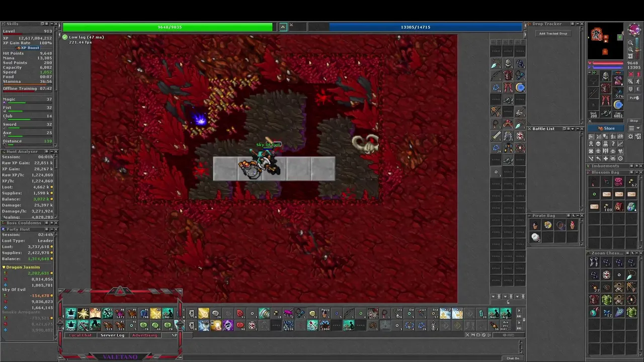Click Sky Of Evil party member name

pyautogui.click(x=14, y=290)
